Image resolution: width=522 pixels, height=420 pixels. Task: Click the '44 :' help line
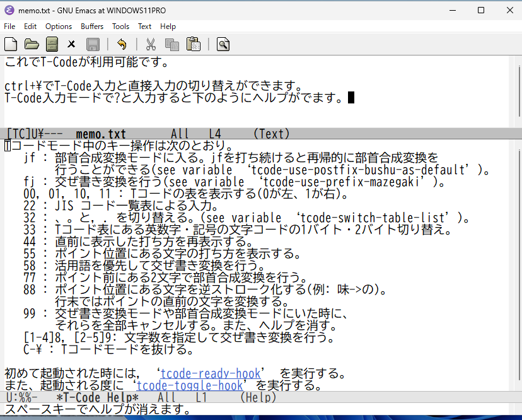139,242
